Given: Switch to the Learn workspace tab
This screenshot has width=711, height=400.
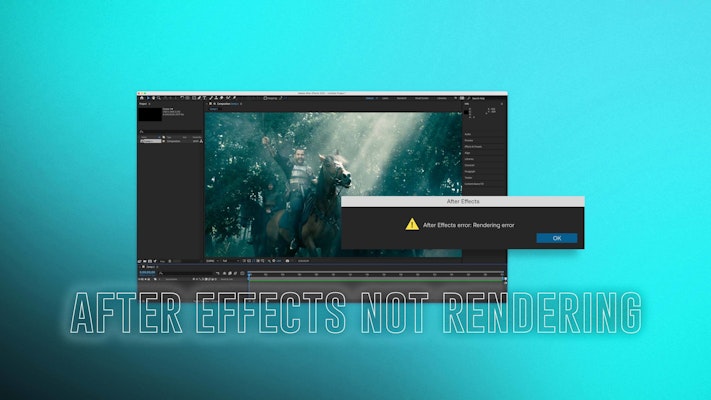Looking at the screenshot, I should point(385,98).
